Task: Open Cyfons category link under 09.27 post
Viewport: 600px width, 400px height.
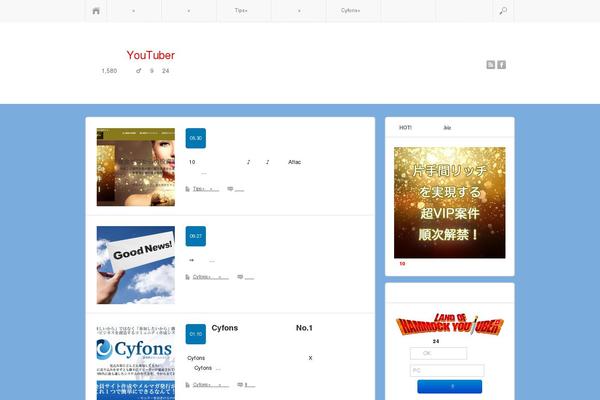Action: click(210, 277)
